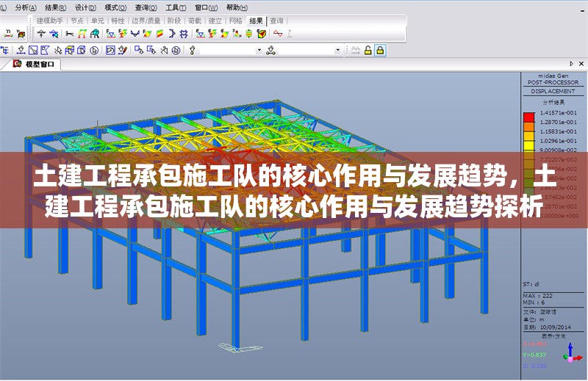Click the select-by-window box icon
This screenshot has height=381, width=588.
coord(33,50)
